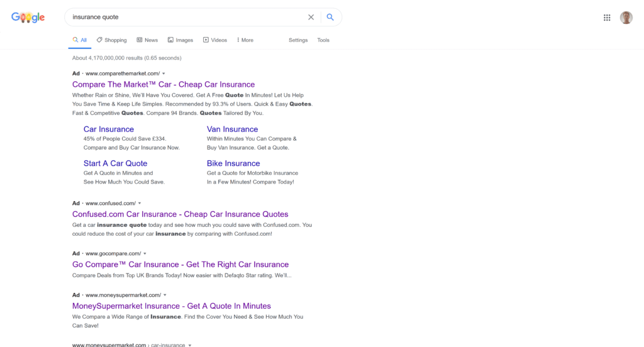Open the Bike Insurance sitelink
Image resolution: width=644 pixels, height=347 pixels.
pyautogui.click(x=233, y=163)
